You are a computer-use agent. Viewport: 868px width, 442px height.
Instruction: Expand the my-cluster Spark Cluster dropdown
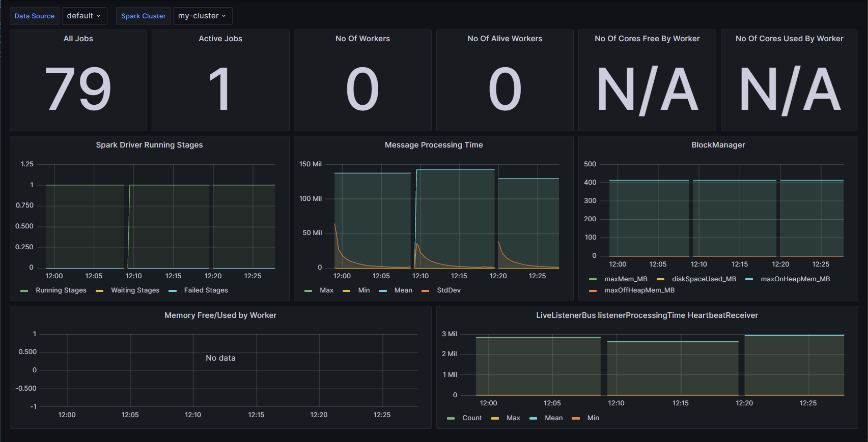(x=202, y=16)
